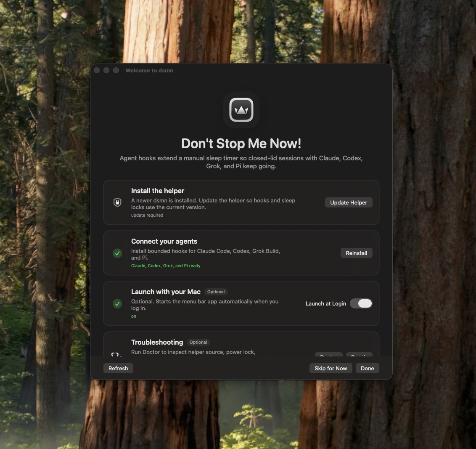Click the "Install bounded hooks for Claude Code" description
The image size is (476, 449).
click(206, 254)
